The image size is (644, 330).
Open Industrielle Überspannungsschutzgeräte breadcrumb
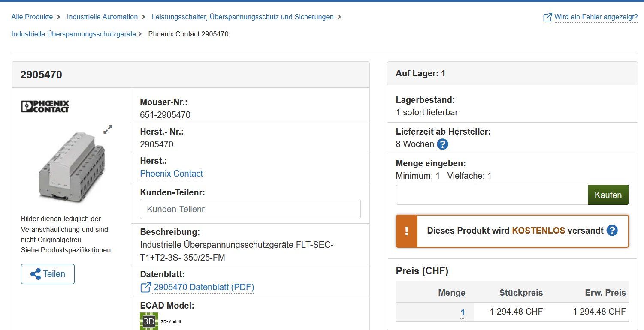tap(74, 34)
